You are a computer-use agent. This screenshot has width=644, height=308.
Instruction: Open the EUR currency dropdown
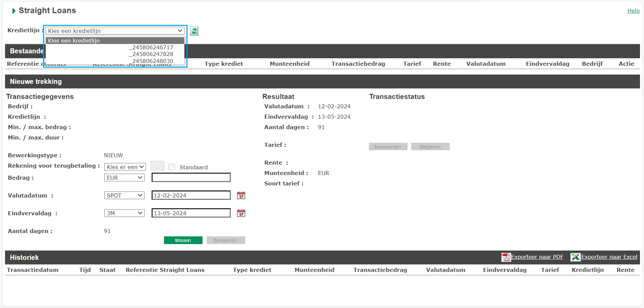124,178
